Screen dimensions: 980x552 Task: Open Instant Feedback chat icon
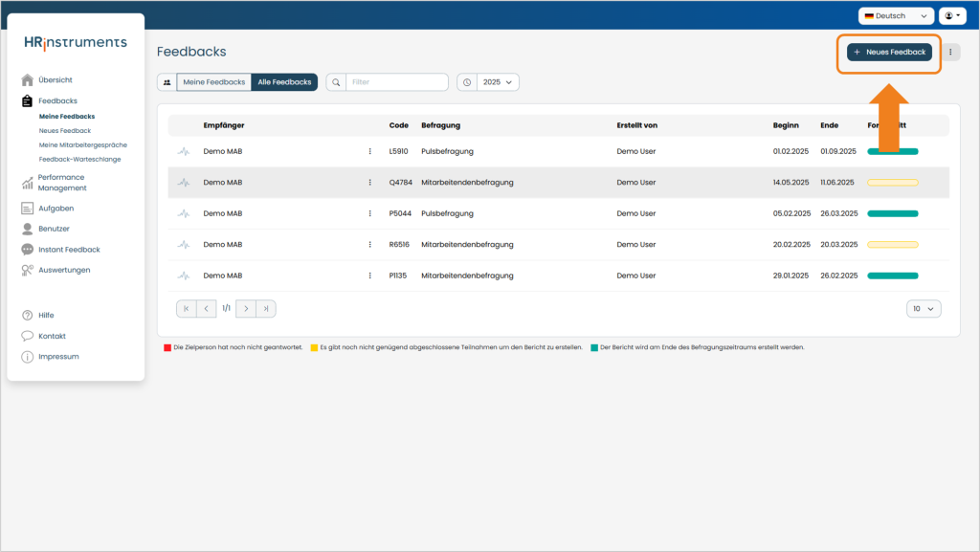(27, 250)
